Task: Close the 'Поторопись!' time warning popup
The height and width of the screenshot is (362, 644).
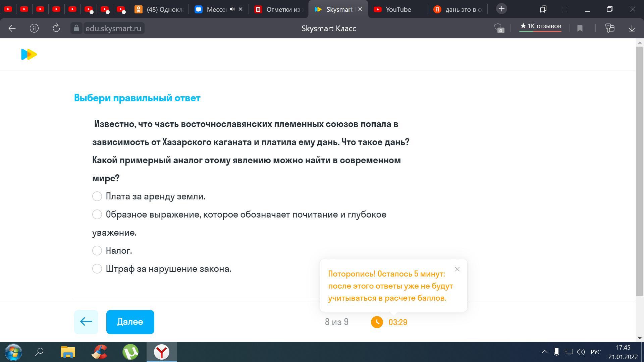Action: pos(457,269)
